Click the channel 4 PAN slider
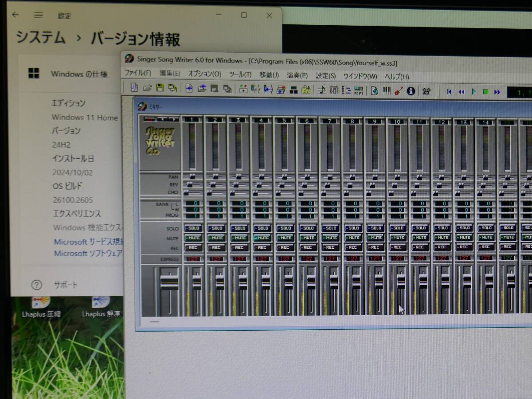The image size is (532, 399). (x=261, y=176)
